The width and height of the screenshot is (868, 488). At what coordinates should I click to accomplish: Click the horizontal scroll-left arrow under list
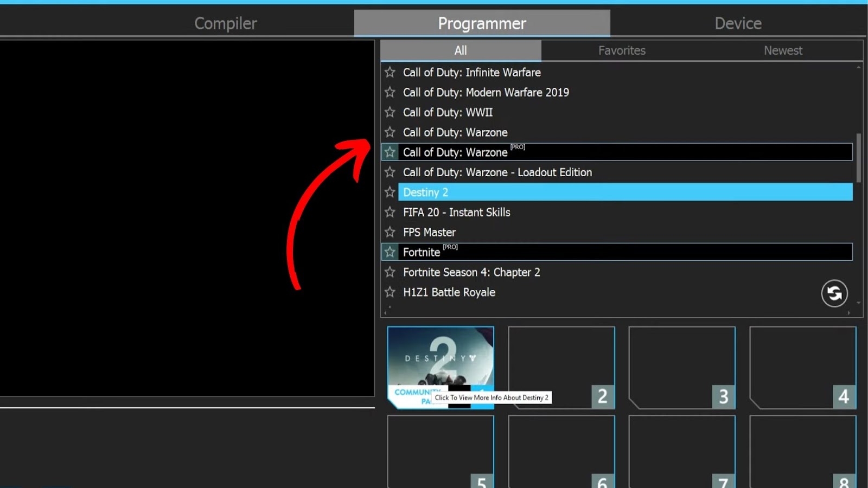(x=385, y=312)
